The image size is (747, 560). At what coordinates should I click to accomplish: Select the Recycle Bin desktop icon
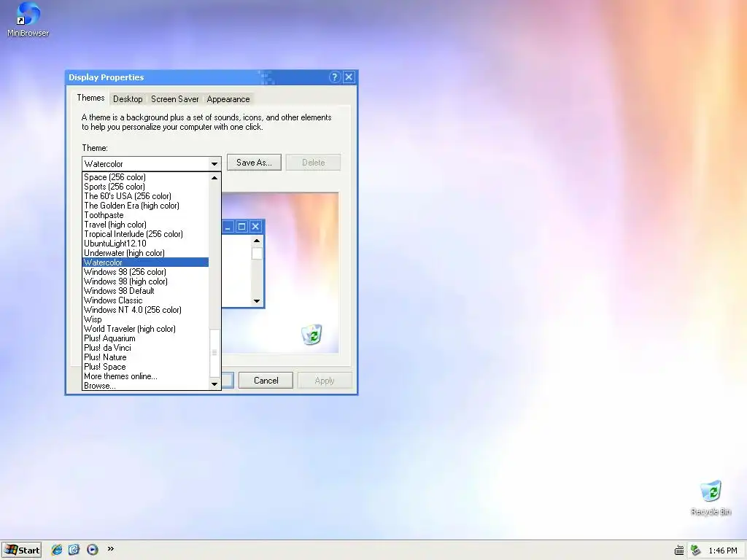[x=711, y=497]
